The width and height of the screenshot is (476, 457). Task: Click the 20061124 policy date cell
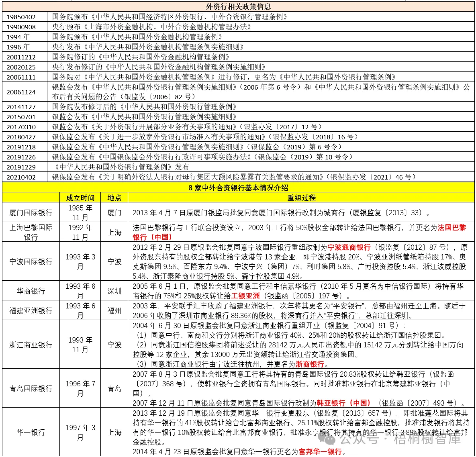coord(21,92)
